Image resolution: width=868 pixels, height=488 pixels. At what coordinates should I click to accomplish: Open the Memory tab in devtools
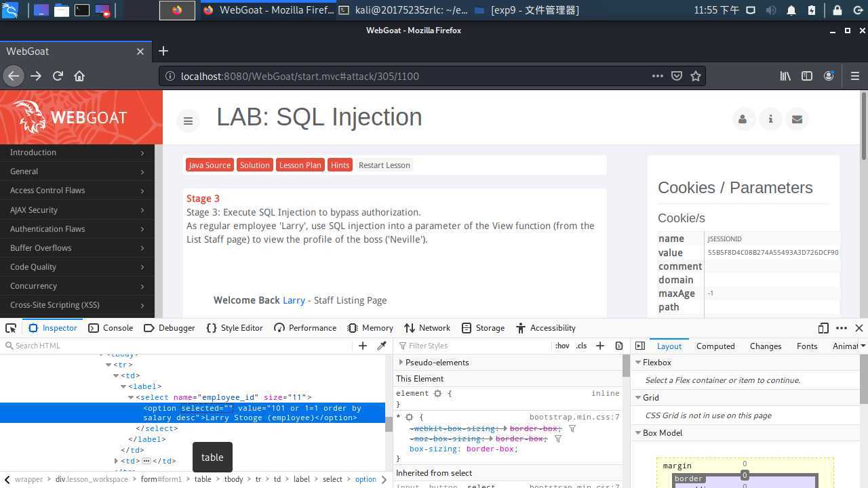point(370,328)
